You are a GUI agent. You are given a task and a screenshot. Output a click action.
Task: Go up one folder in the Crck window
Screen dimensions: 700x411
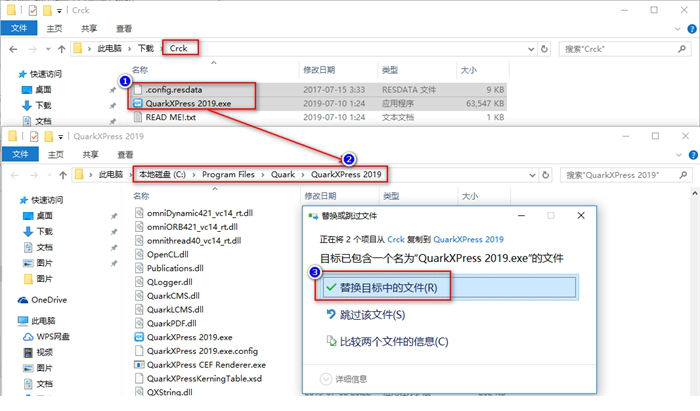tap(62, 49)
